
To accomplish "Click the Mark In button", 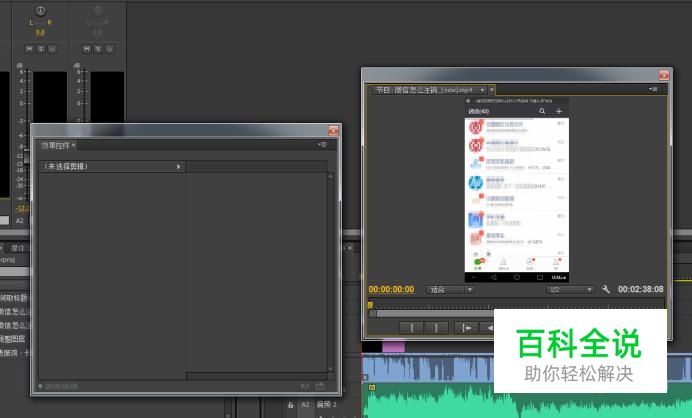I will pyautogui.click(x=411, y=328).
